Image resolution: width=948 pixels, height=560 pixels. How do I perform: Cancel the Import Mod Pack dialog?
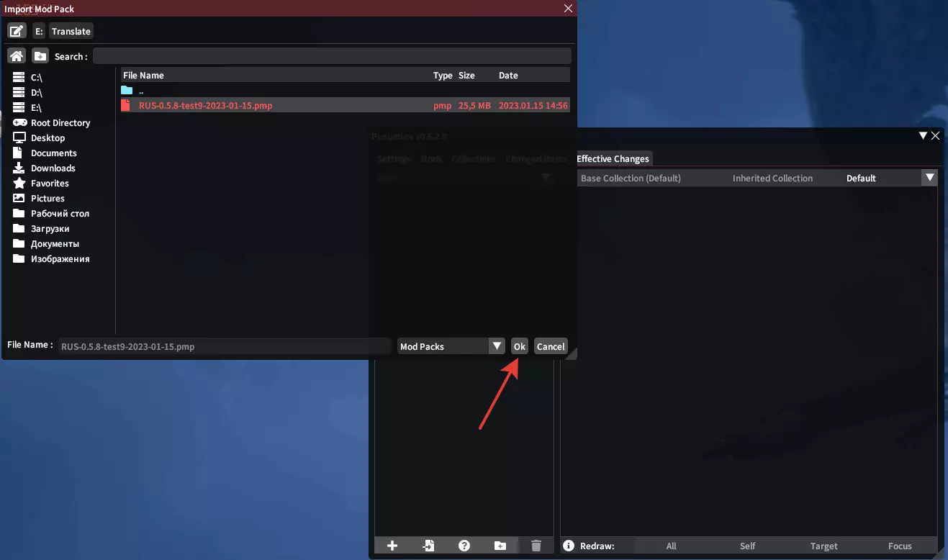551,346
